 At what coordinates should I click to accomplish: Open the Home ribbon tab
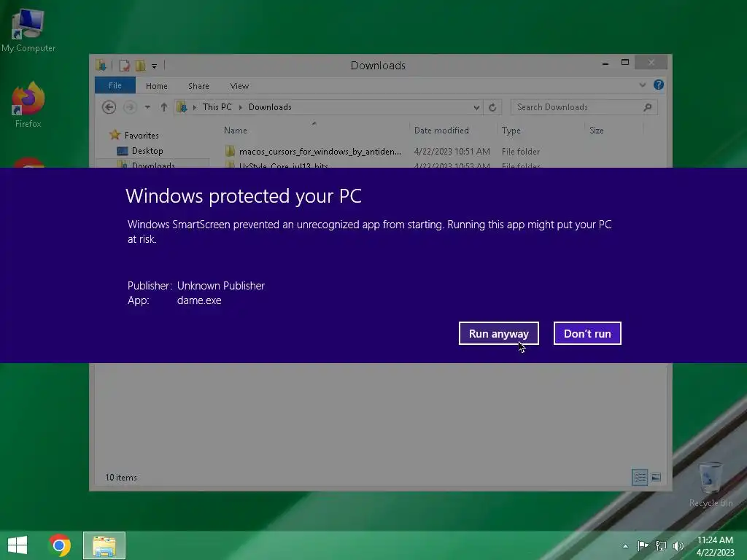point(156,86)
